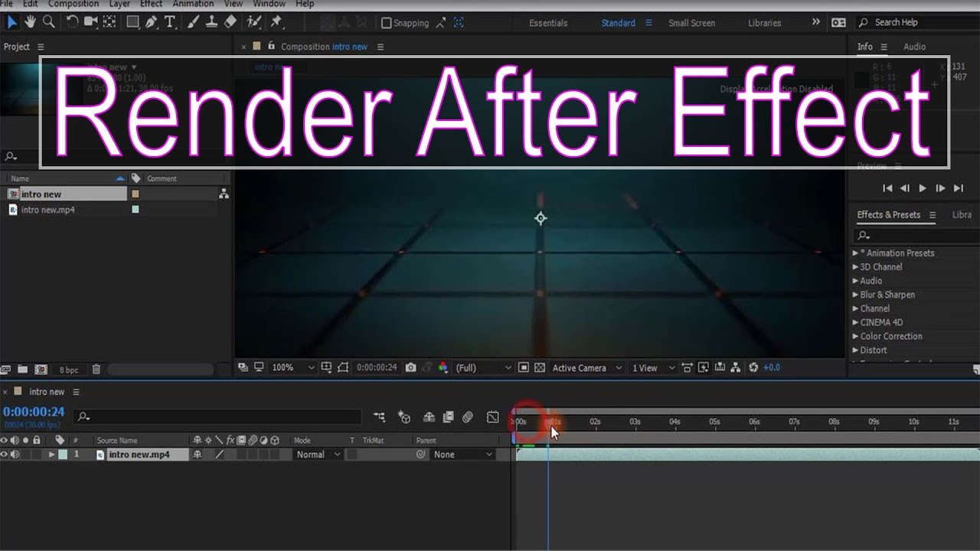Screen dimensions: 980x551
Task: Select the Pan Behind anchor point tool
Action: coord(108,22)
